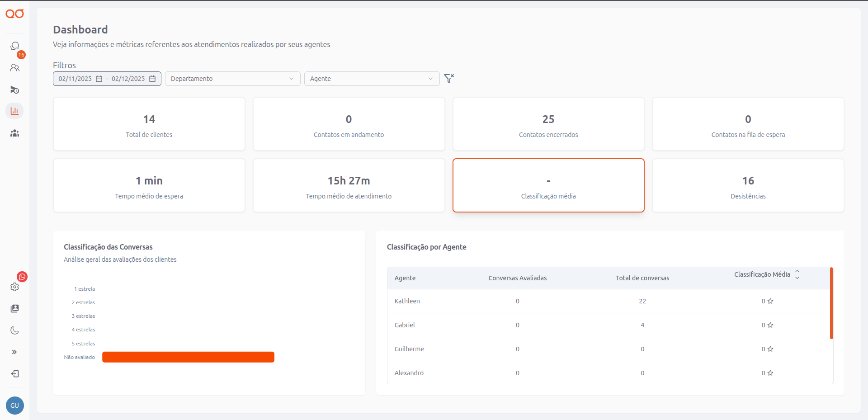
Task: Open the scheduled messages send-clock icon
Action: [x=14, y=90]
